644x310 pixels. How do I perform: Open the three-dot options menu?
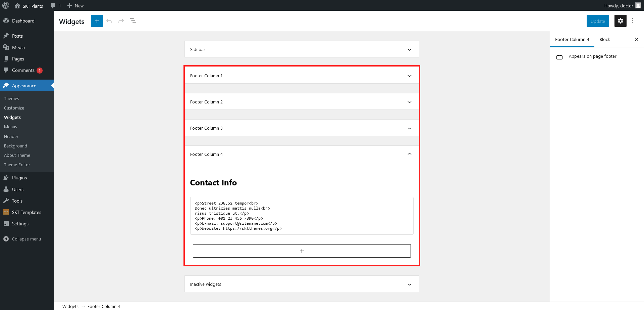pos(633,21)
